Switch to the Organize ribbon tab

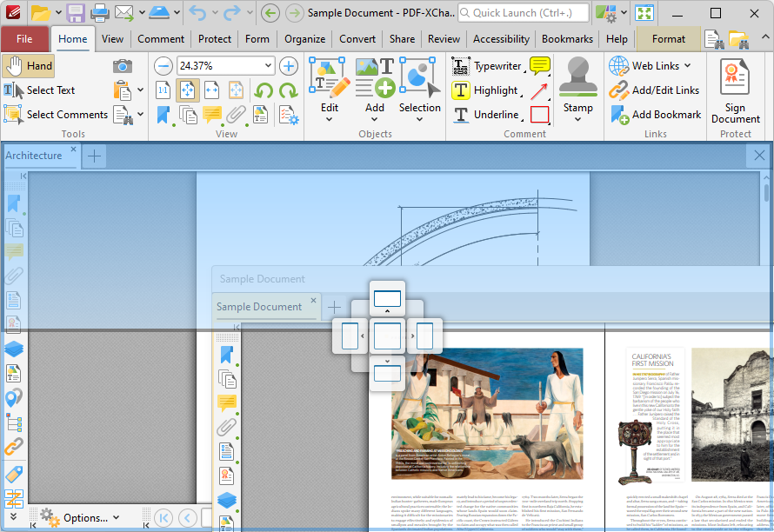click(305, 39)
